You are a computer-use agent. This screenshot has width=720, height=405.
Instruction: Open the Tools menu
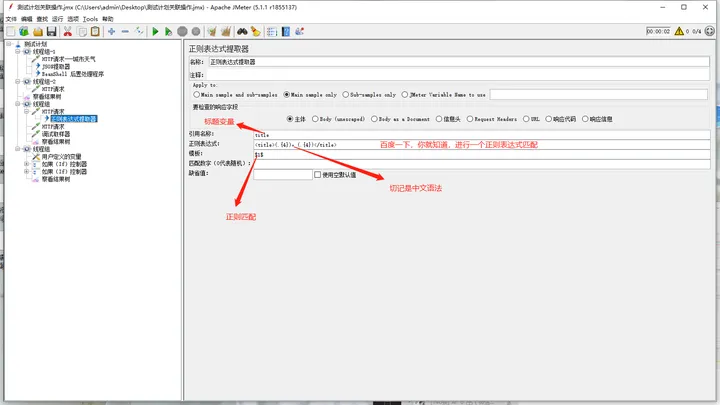(90, 19)
